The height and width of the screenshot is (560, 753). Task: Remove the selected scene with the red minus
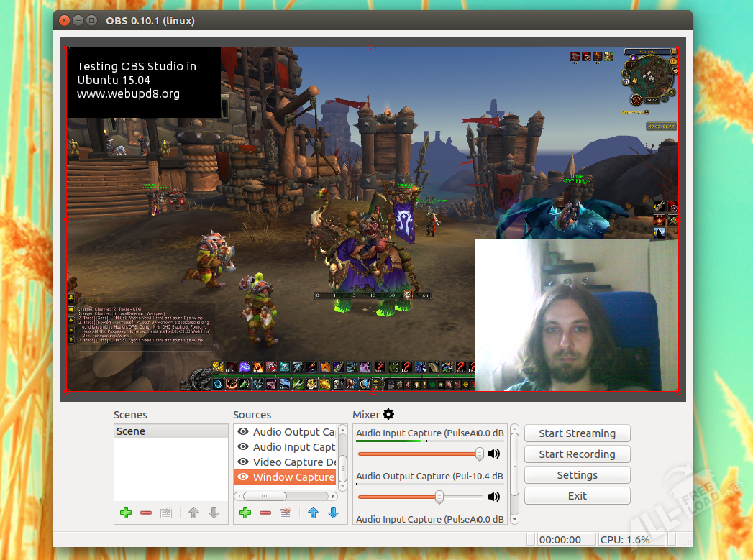pos(146,513)
